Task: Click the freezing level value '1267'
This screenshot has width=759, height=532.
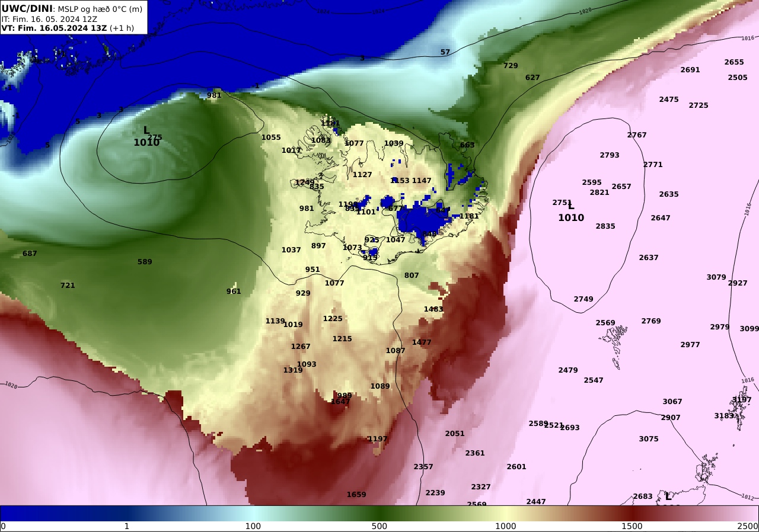Action: click(301, 347)
